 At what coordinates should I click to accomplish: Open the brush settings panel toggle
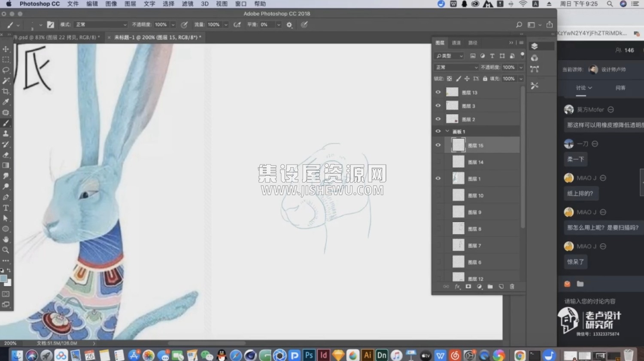tap(51, 24)
